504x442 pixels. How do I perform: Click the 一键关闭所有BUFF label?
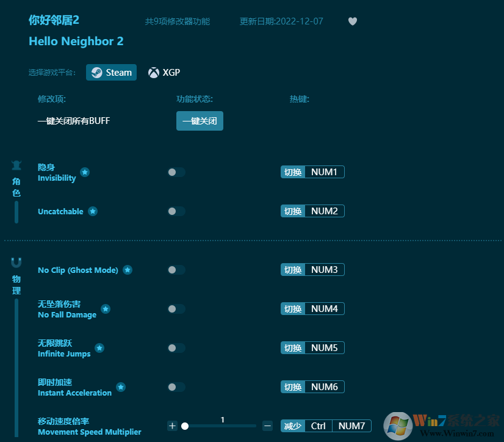tap(74, 121)
